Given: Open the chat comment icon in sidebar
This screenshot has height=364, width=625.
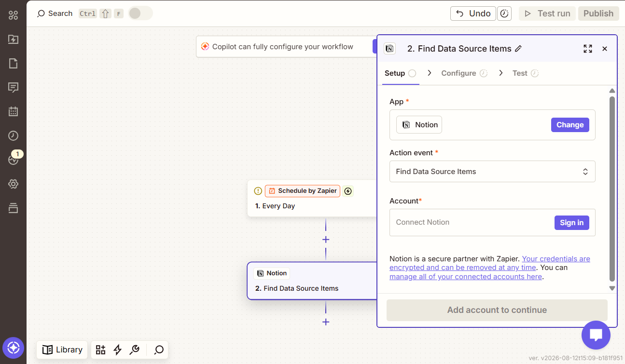Looking at the screenshot, I should [x=13, y=88].
